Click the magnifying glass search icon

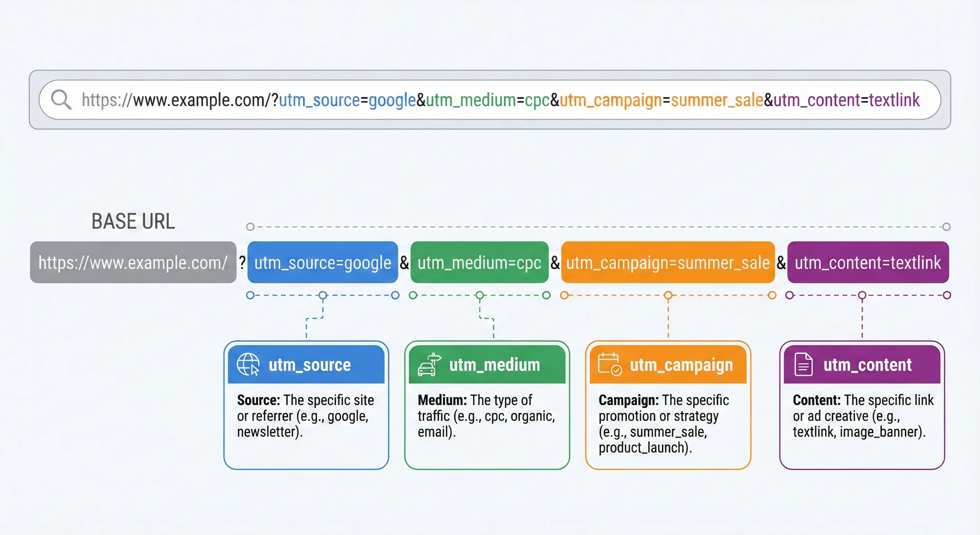[61, 100]
